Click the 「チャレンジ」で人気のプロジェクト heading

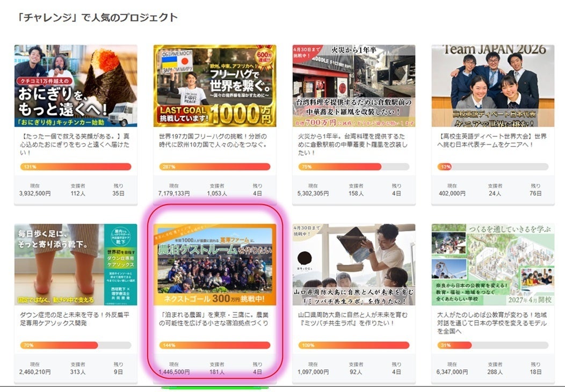(x=97, y=18)
